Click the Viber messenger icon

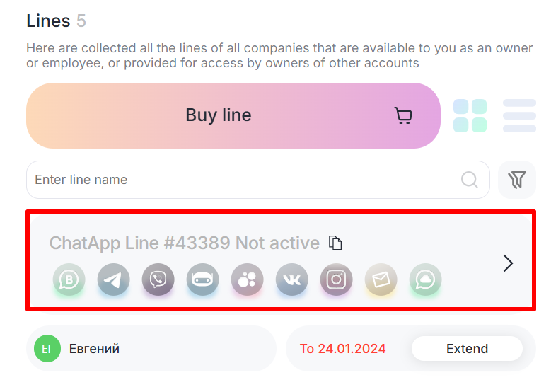pyautogui.click(x=158, y=279)
